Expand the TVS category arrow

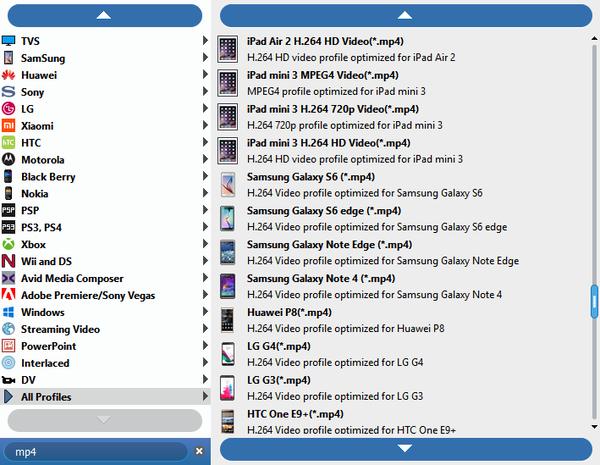205,40
